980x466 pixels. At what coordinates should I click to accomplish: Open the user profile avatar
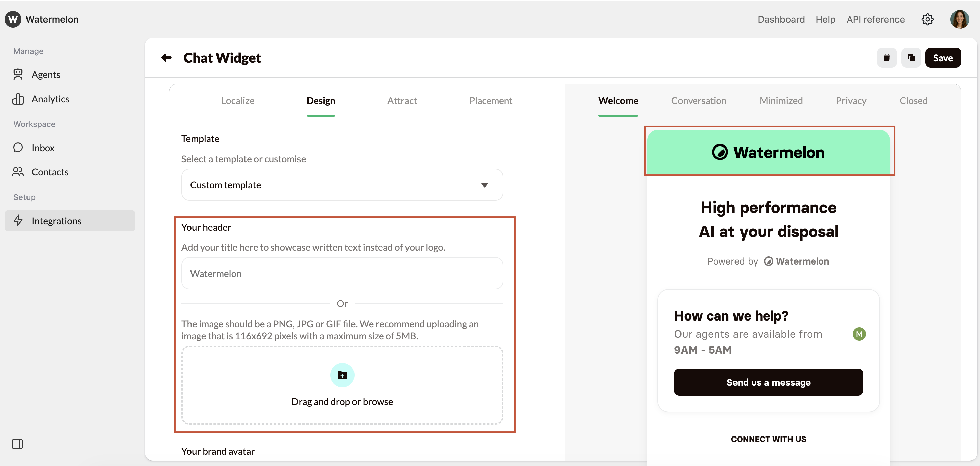click(959, 19)
